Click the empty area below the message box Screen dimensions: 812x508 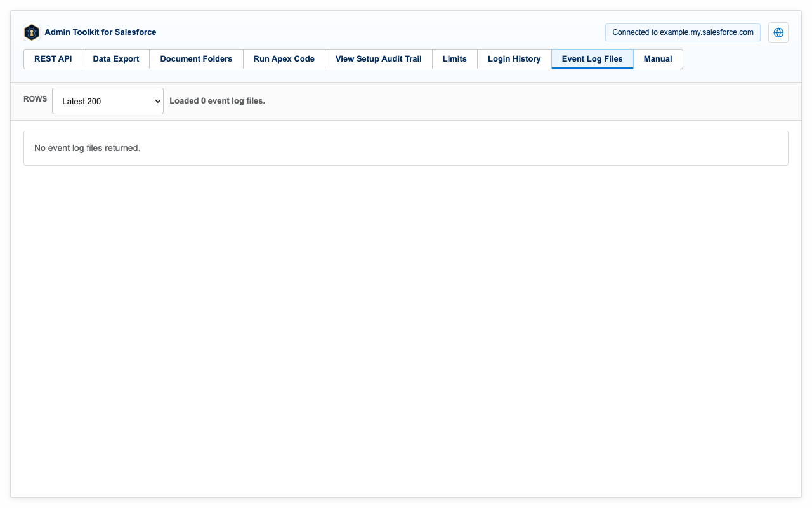click(x=406, y=330)
